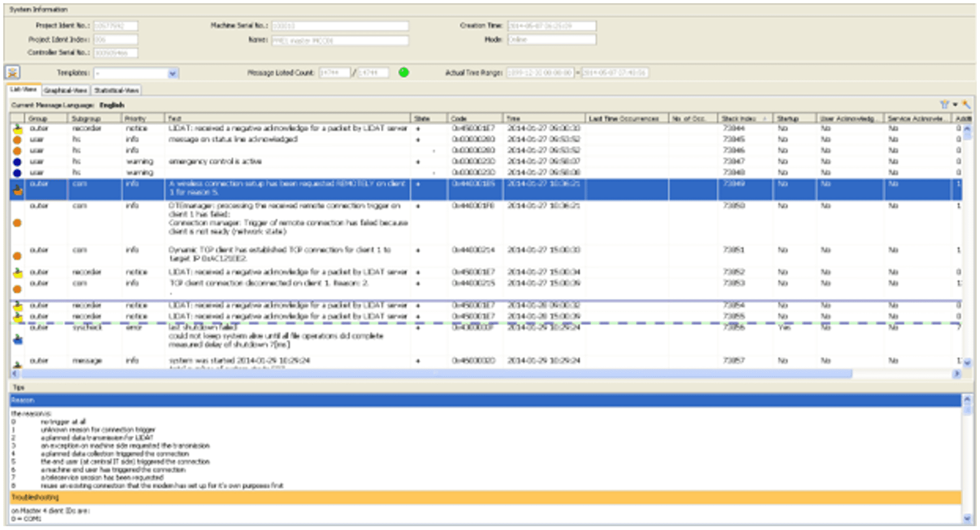Image resolution: width=980 pixels, height=530 pixels.
Task: Click the 'English' message language label
Action: tap(112, 105)
